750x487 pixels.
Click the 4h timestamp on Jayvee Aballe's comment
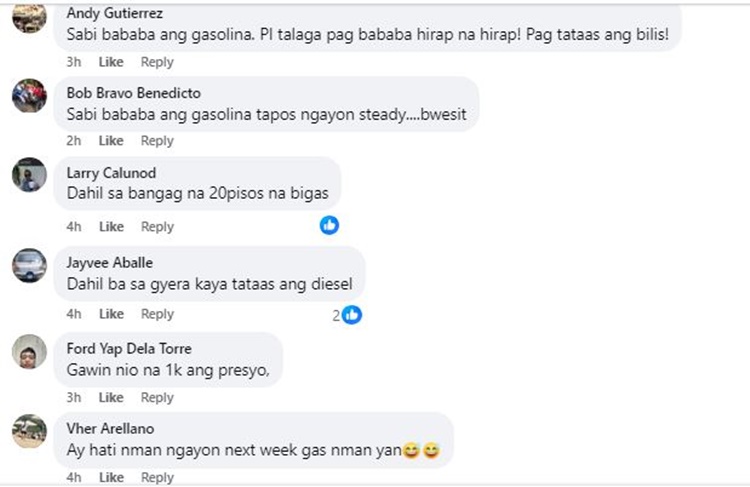(74, 314)
